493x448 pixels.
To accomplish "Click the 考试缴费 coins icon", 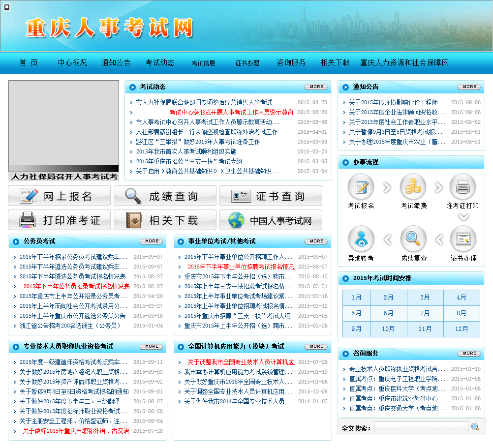I will click(x=413, y=186).
